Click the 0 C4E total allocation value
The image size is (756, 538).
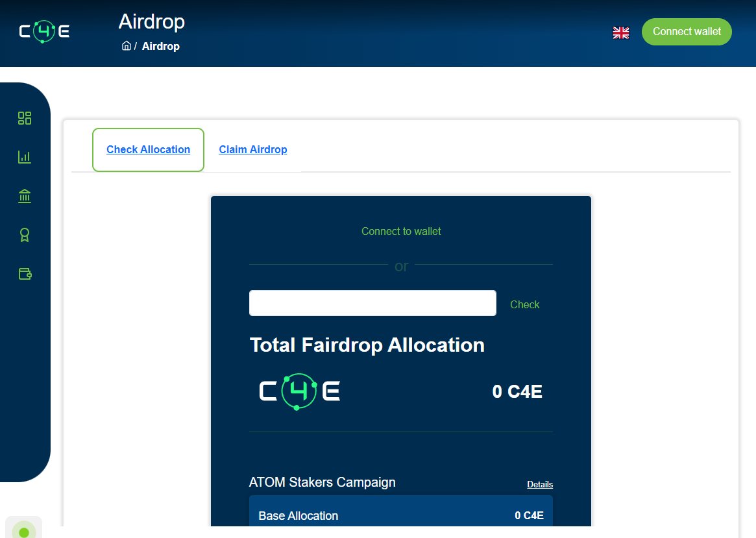517,391
